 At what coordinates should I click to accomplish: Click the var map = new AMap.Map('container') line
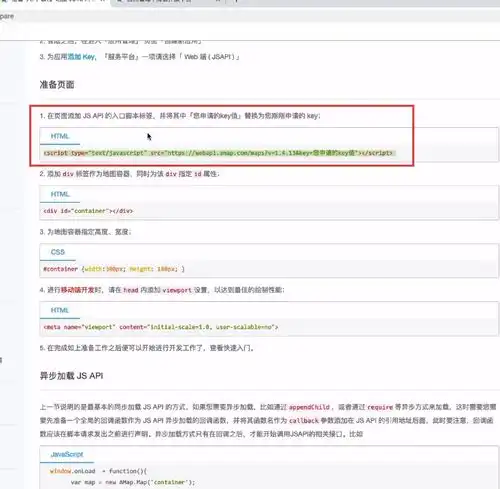coord(133,482)
